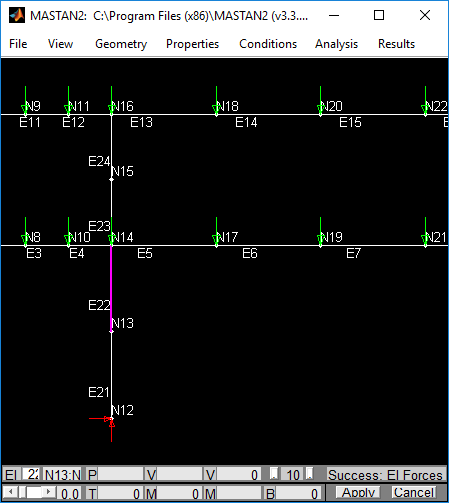
Task: Select the highlighted magenta element E22
Action: pyautogui.click(x=111, y=289)
